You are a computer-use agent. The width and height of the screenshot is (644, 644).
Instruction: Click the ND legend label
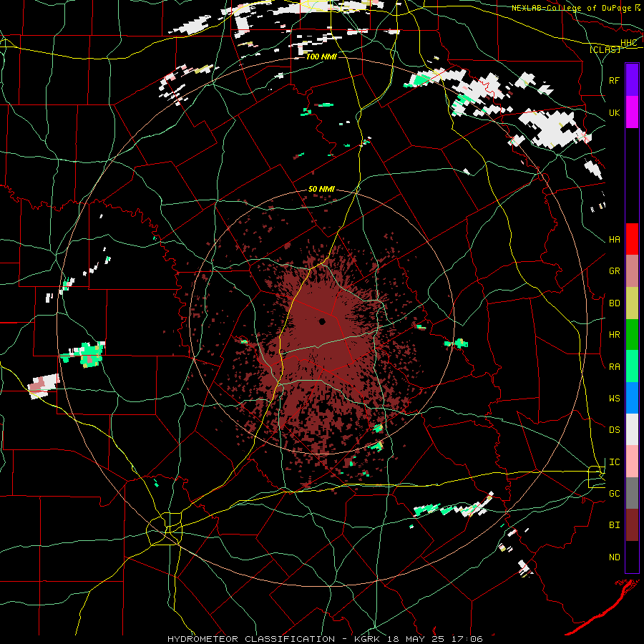615,557
